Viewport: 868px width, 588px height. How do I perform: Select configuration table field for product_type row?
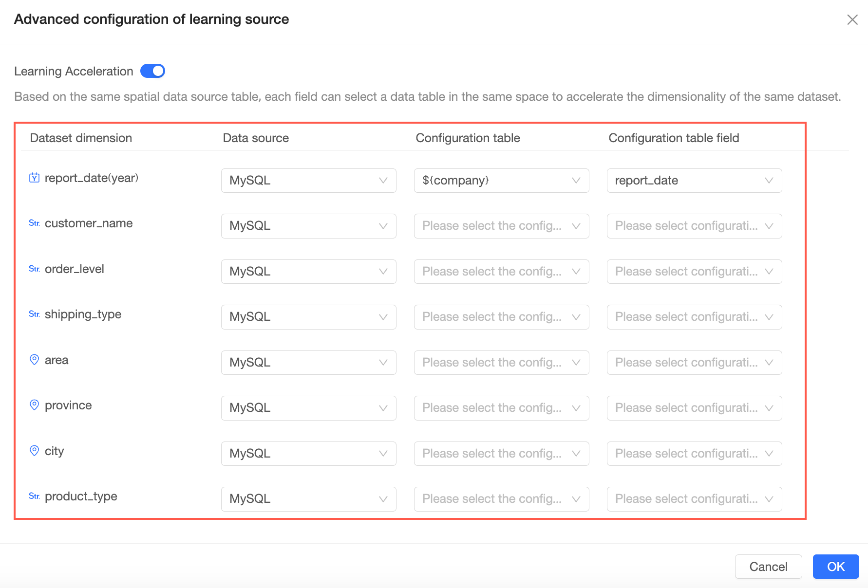(695, 499)
